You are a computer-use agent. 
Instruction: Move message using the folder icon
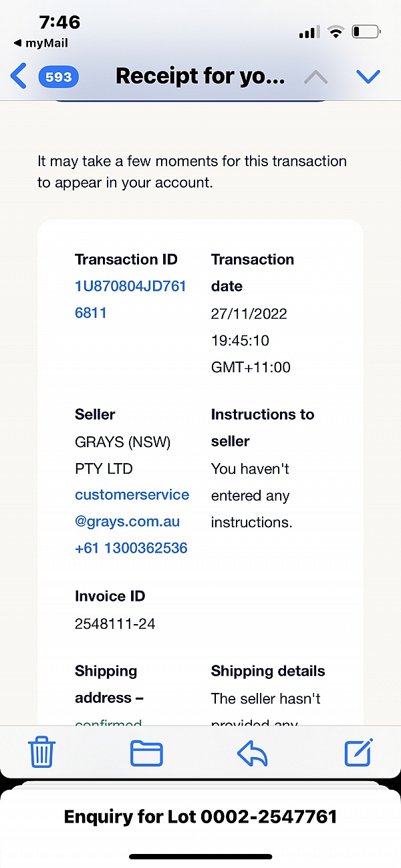click(x=146, y=753)
